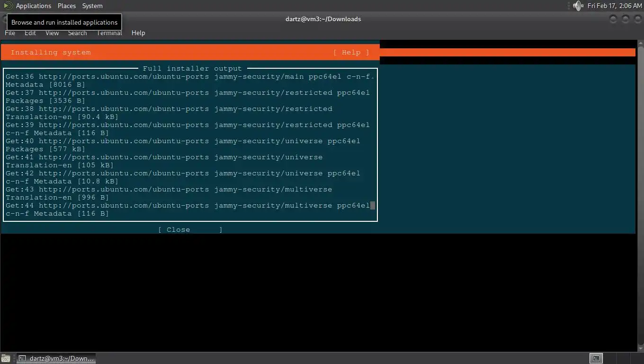The image size is (644, 364).
Task: Select the [ Help ] button in installer header
Action: click(x=351, y=53)
